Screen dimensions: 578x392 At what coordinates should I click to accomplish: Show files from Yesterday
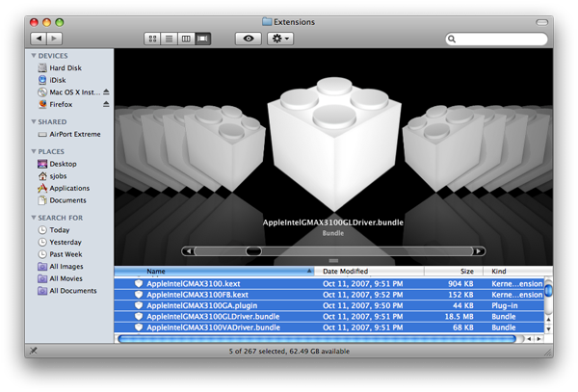coord(60,242)
